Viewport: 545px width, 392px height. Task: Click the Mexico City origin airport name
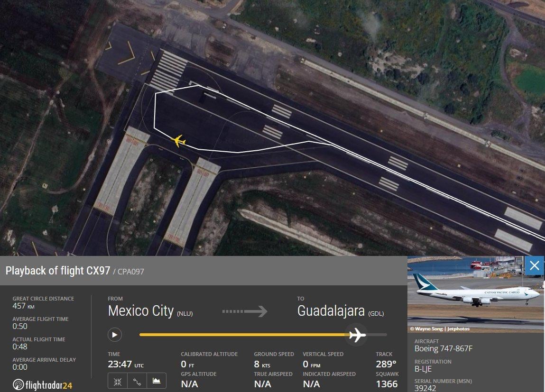coord(141,311)
